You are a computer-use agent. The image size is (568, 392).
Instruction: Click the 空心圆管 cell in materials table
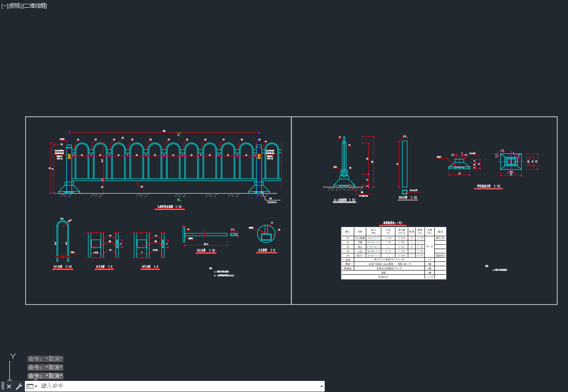point(360,238)
